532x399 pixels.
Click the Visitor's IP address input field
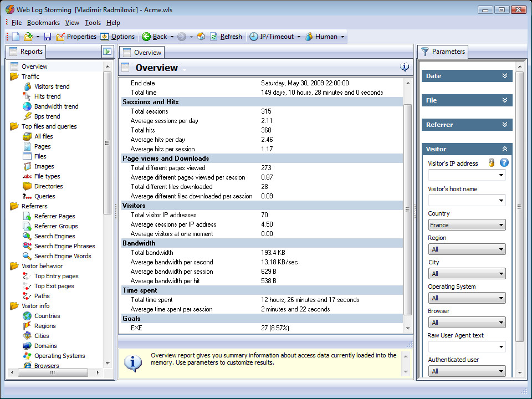[467, 176]
